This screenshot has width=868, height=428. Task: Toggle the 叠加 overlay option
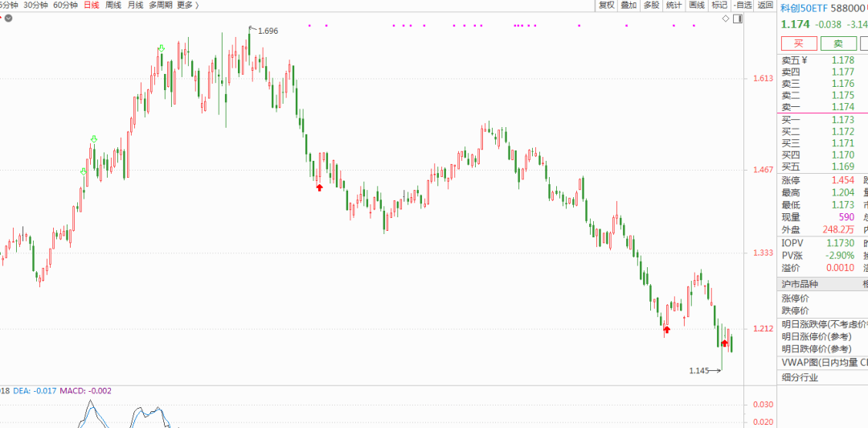tap(629, 5)
